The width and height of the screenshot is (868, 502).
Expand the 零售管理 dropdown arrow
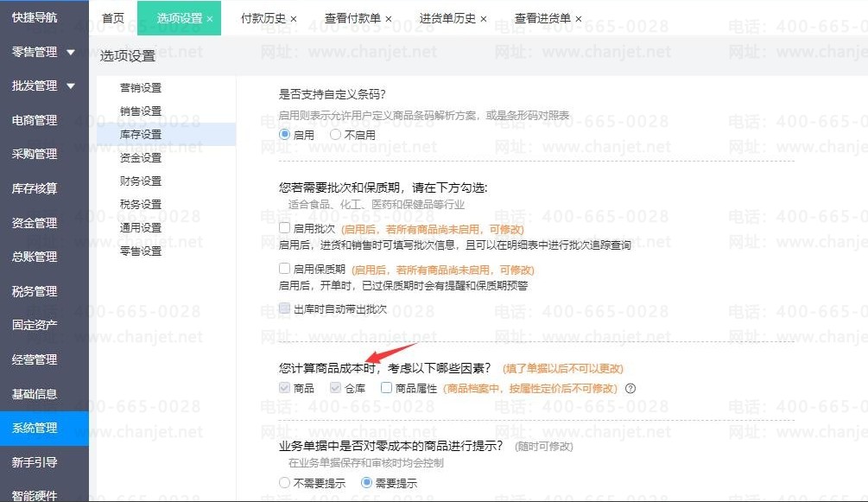(x=71, y=52)
